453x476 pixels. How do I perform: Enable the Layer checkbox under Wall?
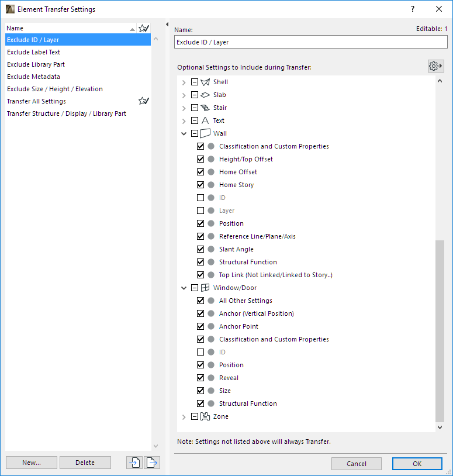pos(200,211)
